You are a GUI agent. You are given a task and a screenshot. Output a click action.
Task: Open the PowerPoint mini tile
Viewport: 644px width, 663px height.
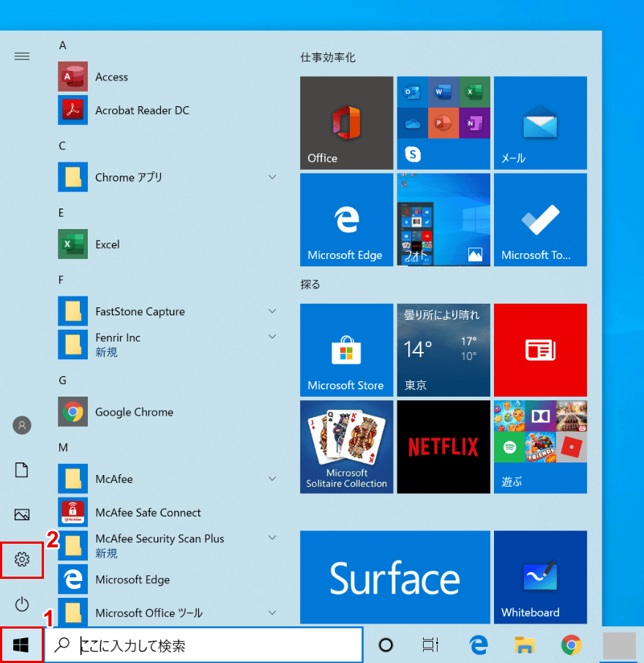[443, 123]
